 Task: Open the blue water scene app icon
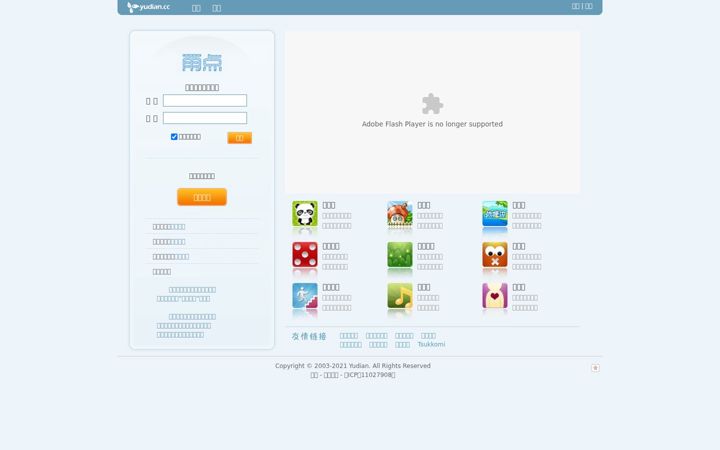click(495, 214)
